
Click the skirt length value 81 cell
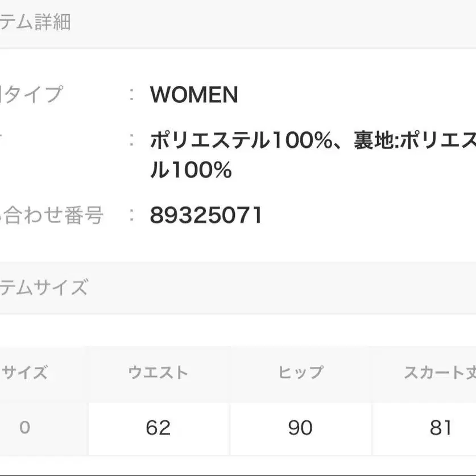pos(441,427)
